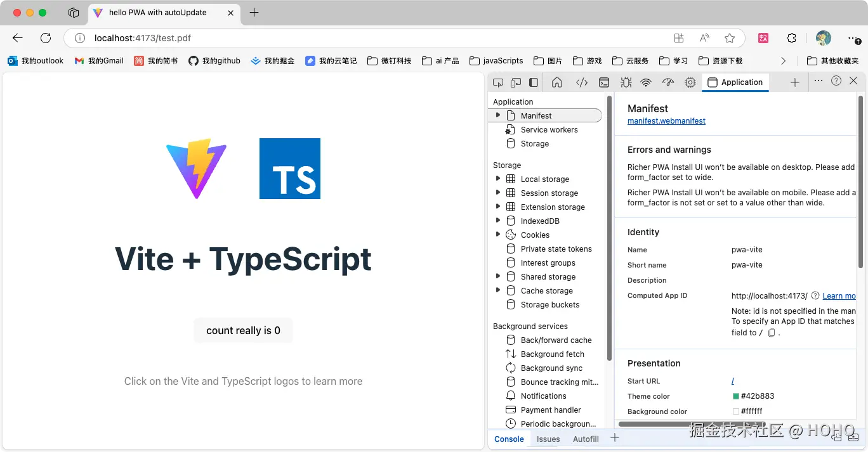Click the Manifest pane vertical scrollbar
Image resolution: width=868 pixels, height=452 pixels.
(860, 182)
